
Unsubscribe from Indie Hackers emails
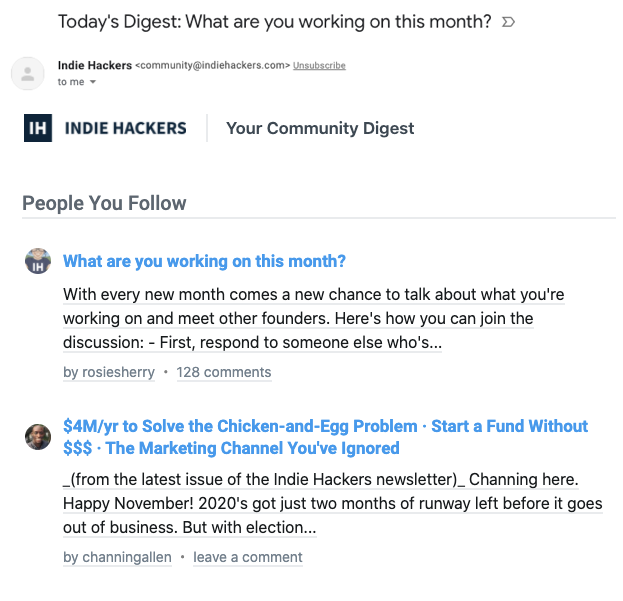click(319, 66)
